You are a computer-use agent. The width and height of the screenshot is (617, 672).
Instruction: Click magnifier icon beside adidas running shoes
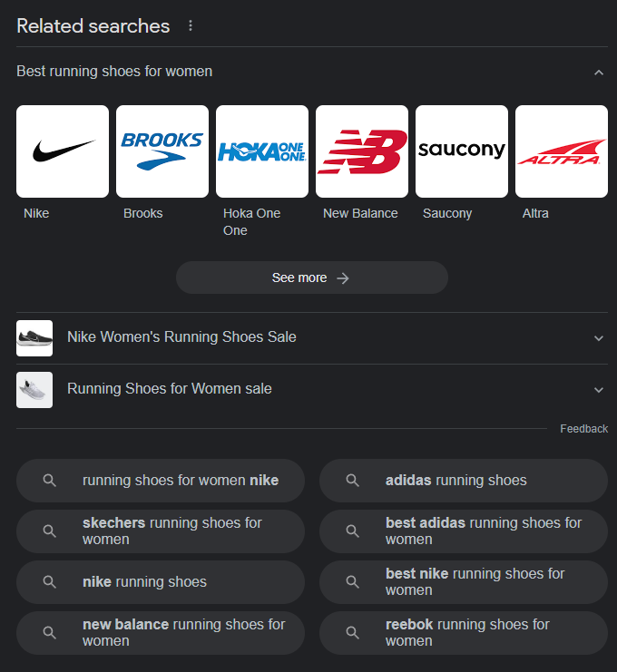point(352,481)
